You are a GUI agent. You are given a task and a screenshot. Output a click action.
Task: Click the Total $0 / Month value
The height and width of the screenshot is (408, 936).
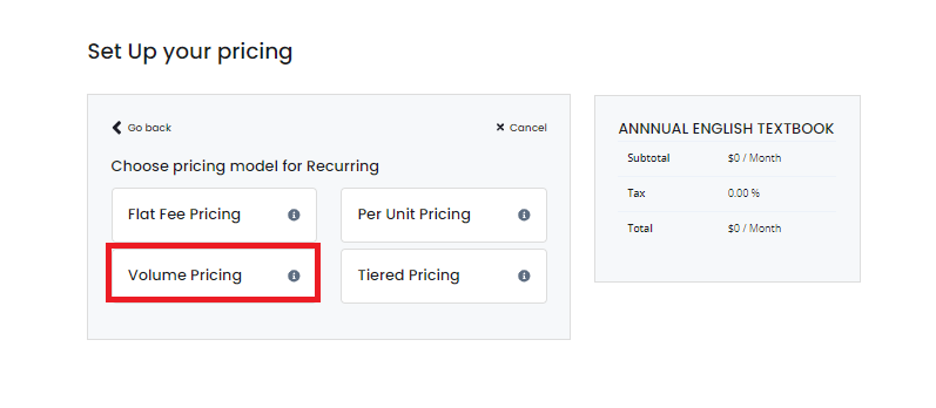pyautogui.click(x=755, y=228)
